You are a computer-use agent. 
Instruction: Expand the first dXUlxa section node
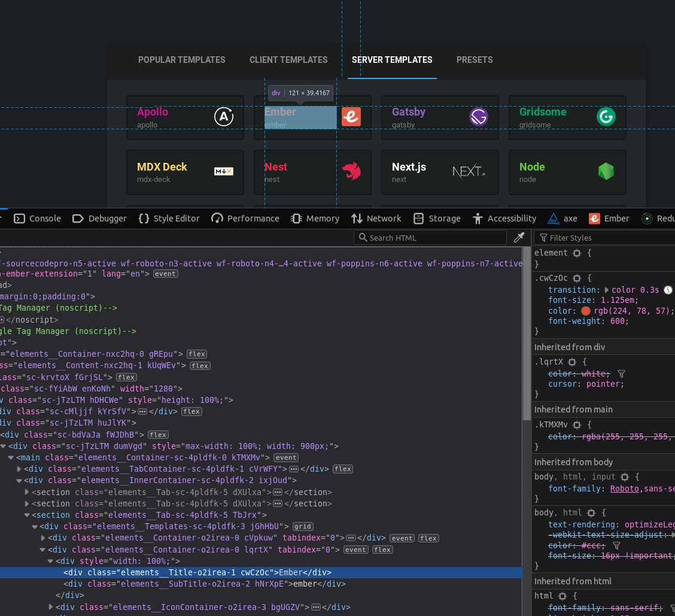27,492
